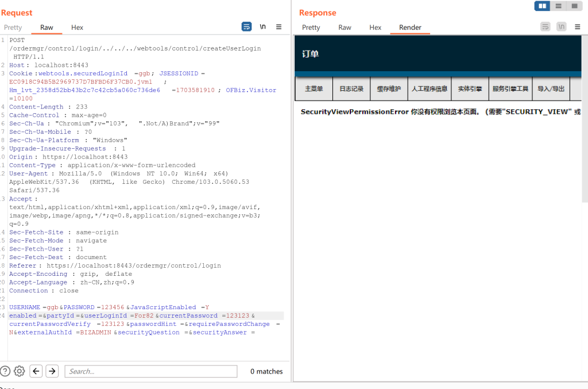The width and height of the screenshot is (588, 389).
Task: Toggle the \n button in Response panel
Action: tap(561, 26)
